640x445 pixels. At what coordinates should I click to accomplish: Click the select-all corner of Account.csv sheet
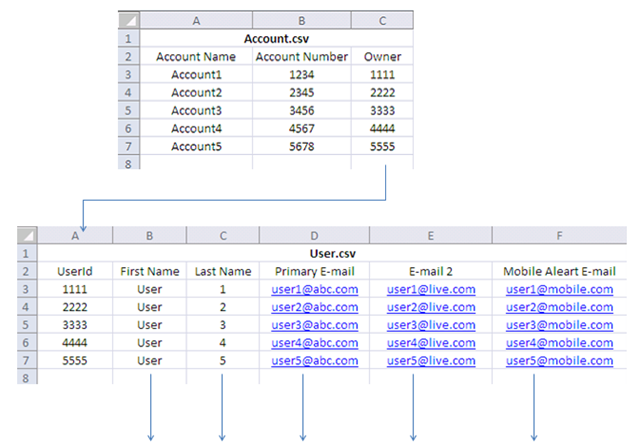point(128,21)
